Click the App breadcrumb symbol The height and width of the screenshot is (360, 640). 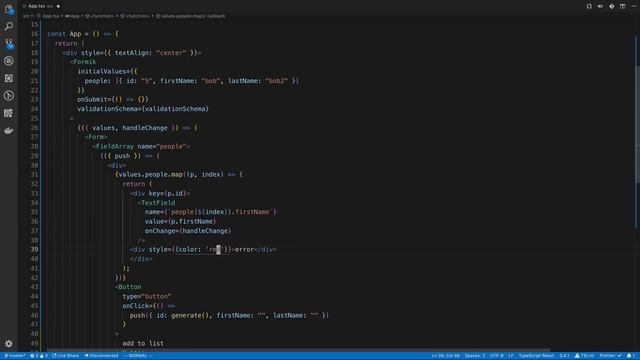click(x=73, y=16)
